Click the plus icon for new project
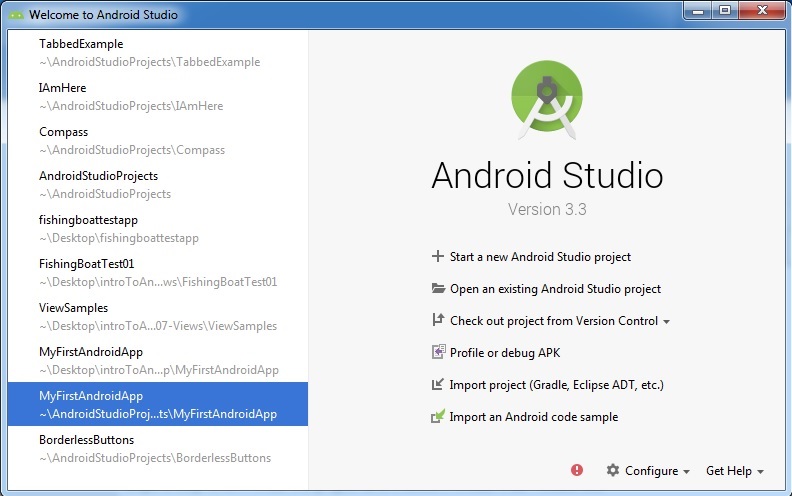Image resolution: width=792 pixels, height=496 pixels. (x=437, y=256)
